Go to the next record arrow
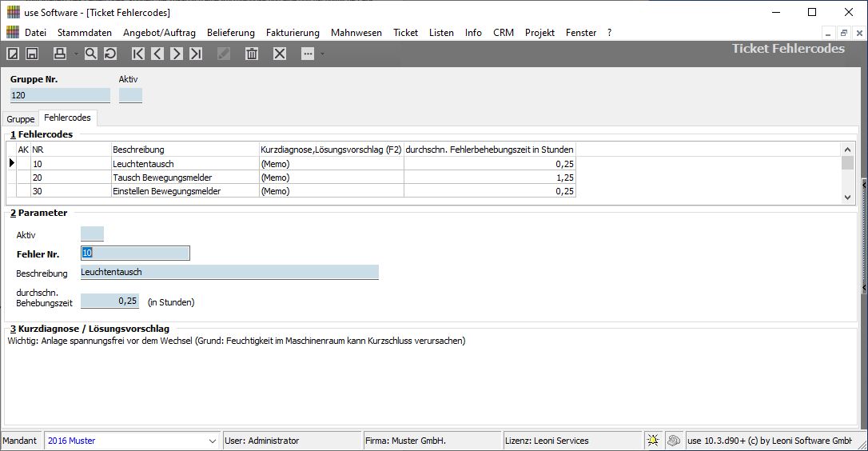Image resolution: width=868 pixels, height=451 pixels. tap(177, 54)
